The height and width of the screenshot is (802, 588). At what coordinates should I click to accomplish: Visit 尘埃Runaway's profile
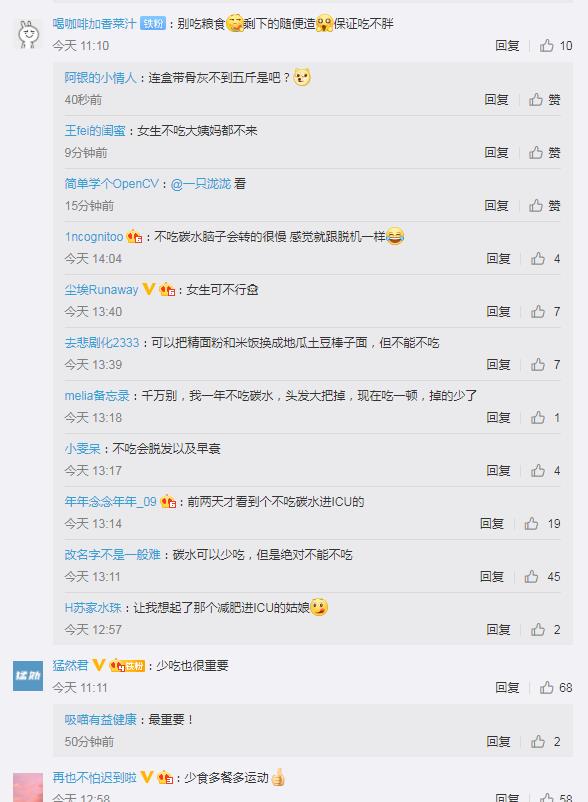(101, 290)
